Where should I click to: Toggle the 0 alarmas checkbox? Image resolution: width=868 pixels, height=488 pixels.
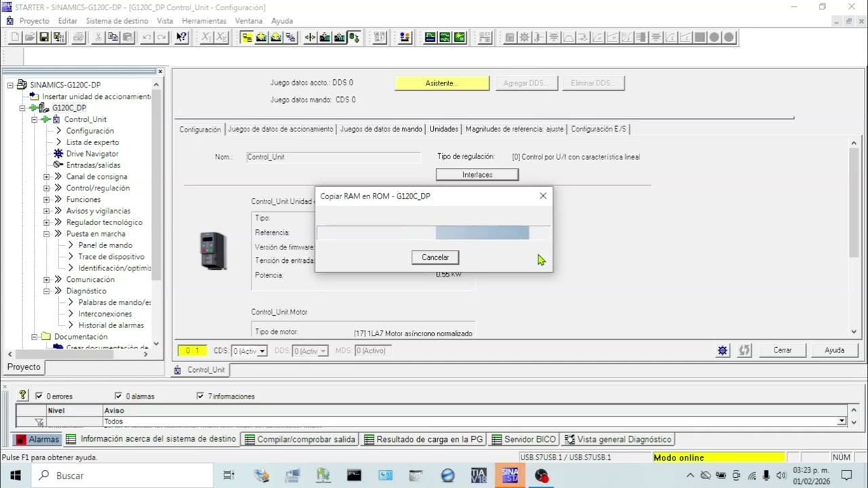(119, 396)
